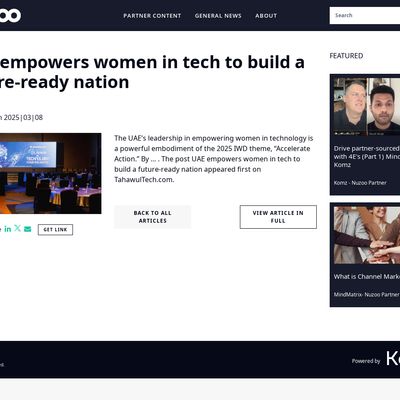Click the date 2025|03|08
The width and height of the screenshot is (400, 400).
tap(23, 117)
